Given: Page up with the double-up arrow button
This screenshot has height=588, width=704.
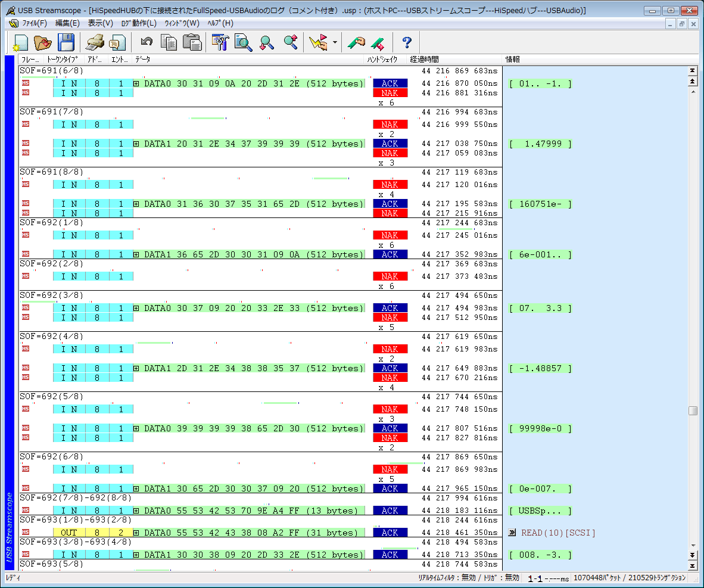Looking at the screenshot, I should 692,81.
